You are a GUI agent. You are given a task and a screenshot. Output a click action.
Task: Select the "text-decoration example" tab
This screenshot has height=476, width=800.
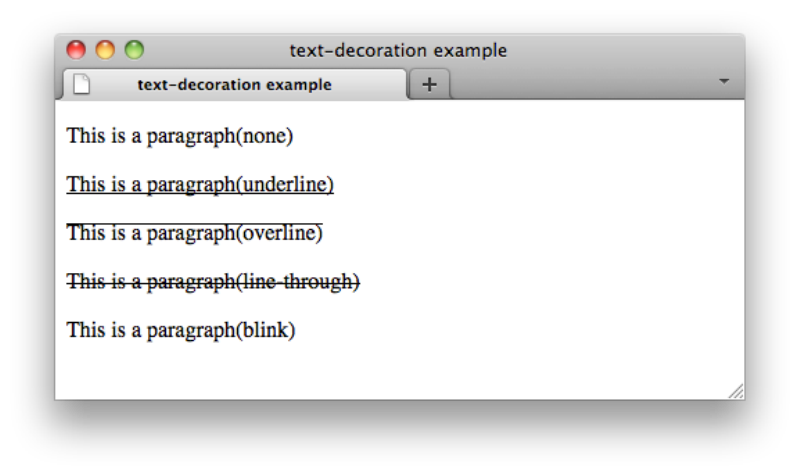tap(234, 85)
